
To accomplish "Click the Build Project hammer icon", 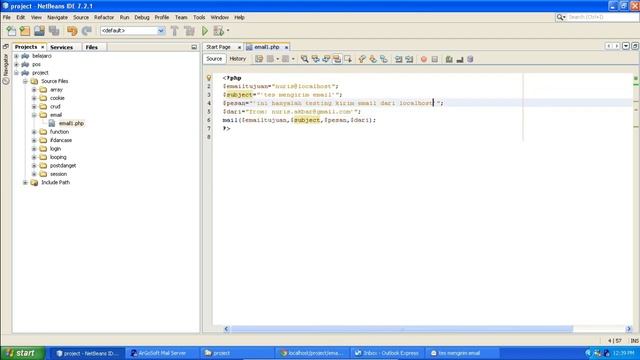I will click(x=175, y=31).
